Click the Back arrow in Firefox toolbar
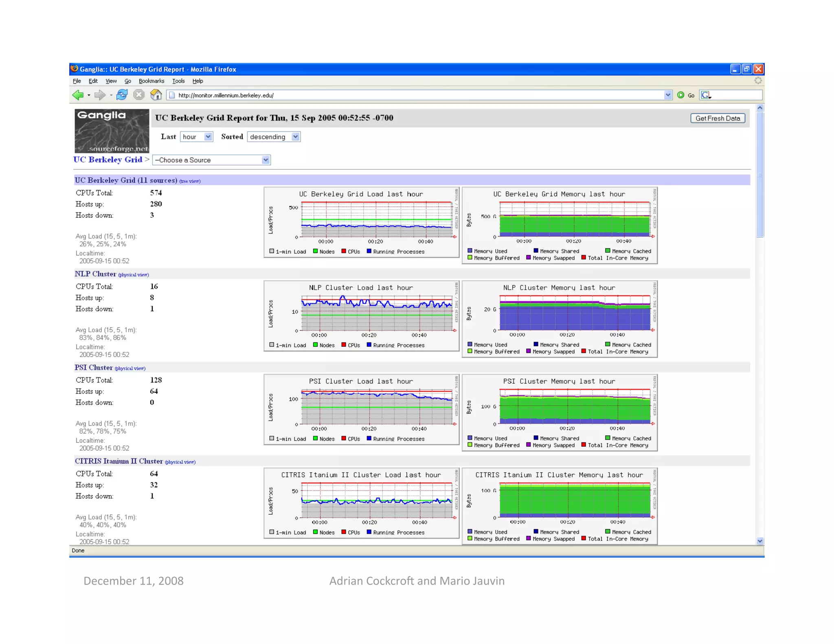Image resolution: width=834 pixels, height=644 pixels. 78,95
